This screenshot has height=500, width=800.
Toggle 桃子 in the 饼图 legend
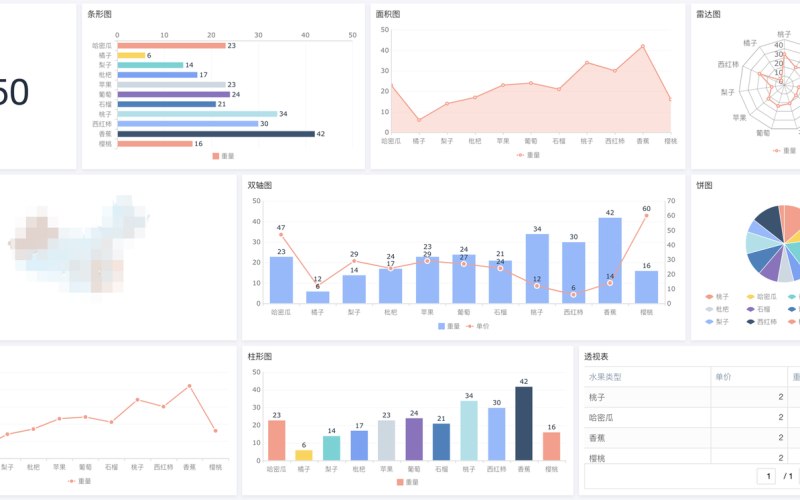pyautogui.click(x=717, y=296)
